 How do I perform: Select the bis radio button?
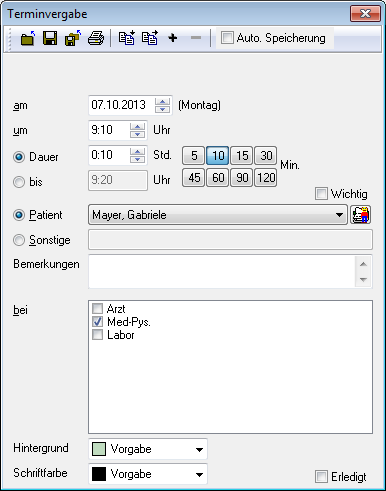[x=19, y=182]
